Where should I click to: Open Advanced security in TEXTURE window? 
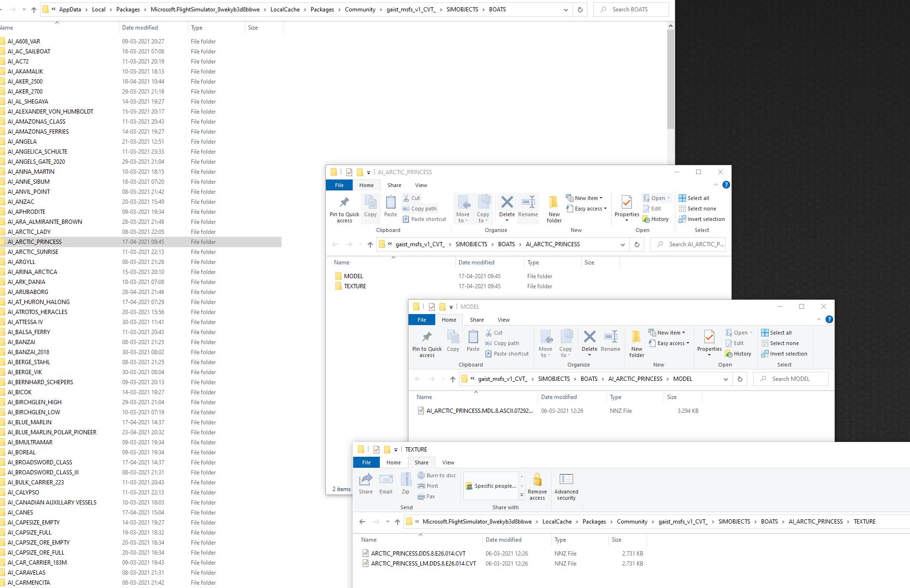pyautogui.click(x=566, y=487)
